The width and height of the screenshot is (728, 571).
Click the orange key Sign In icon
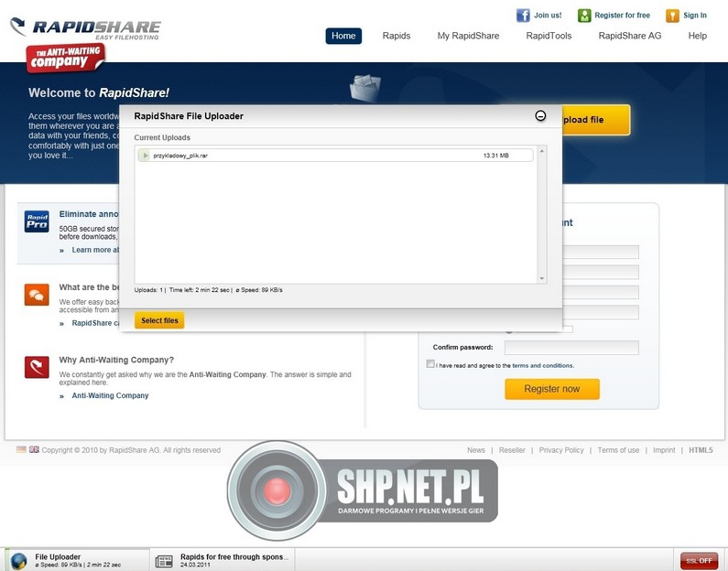pos(672,16)
